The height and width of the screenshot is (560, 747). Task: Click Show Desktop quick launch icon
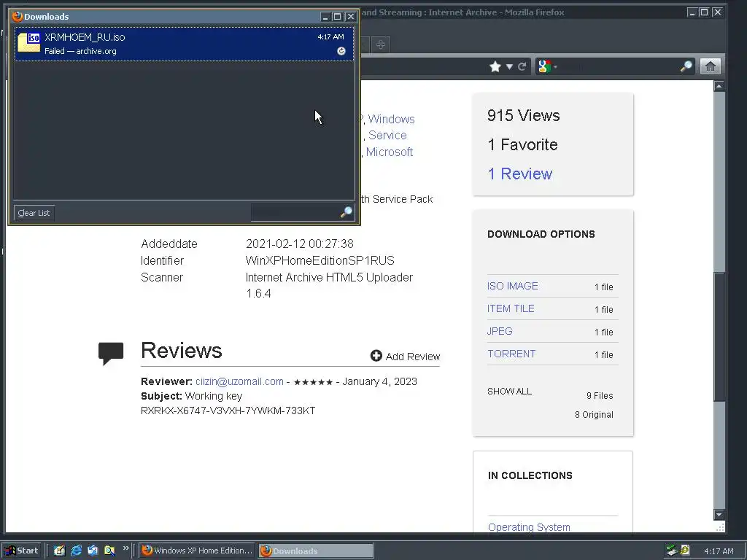click(x=59, y=551)
